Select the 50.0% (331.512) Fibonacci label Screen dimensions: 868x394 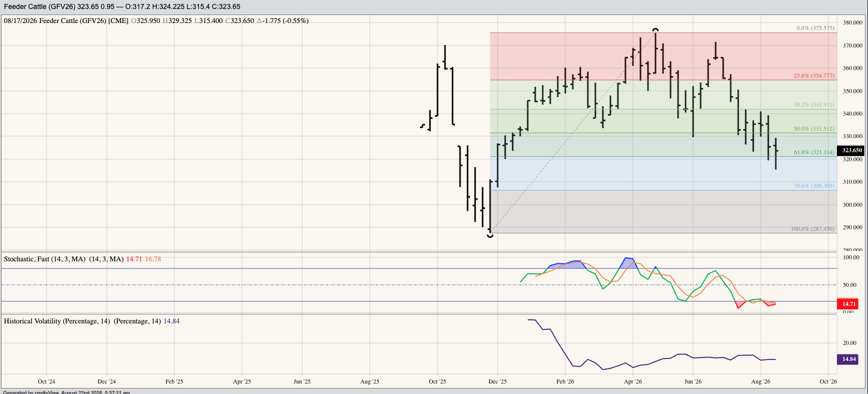(x=814, y=129)
